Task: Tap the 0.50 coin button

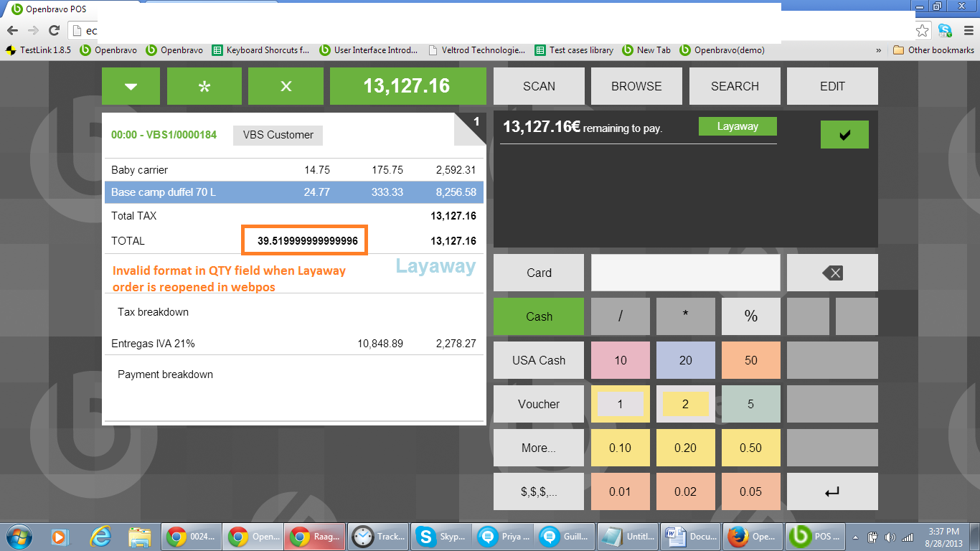Action: [x=751, y=448]
